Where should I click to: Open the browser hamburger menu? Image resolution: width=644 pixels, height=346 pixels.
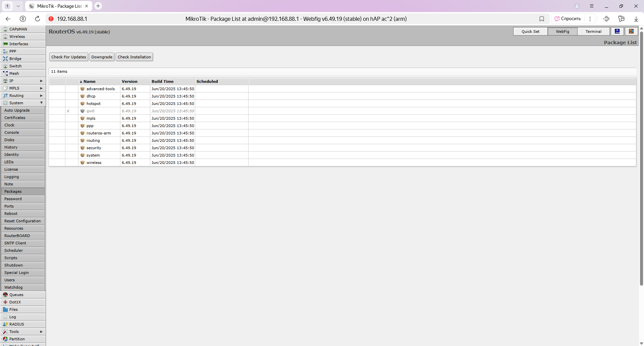tap(592, 6)
